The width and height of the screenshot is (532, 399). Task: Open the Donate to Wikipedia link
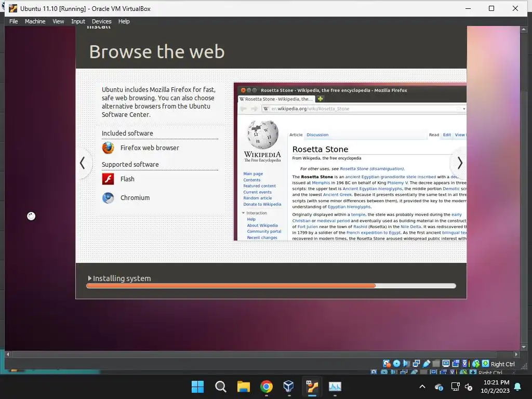tap(262, 204)
